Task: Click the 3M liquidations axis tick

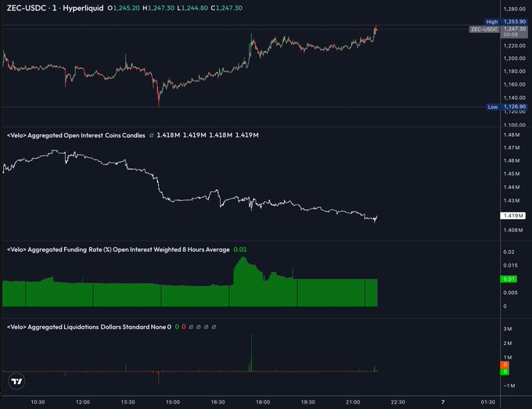Action: click(x=508, y=329)
